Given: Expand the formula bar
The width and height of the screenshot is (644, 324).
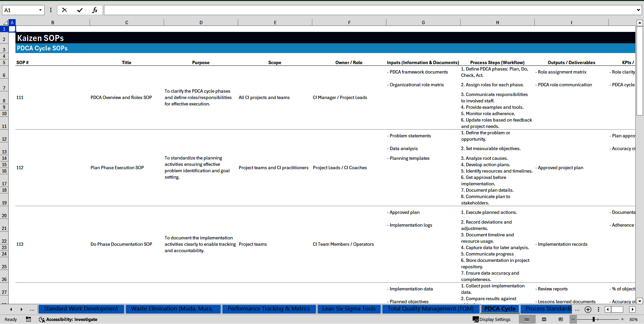Looking at the screenshot, I should (638, 10).
